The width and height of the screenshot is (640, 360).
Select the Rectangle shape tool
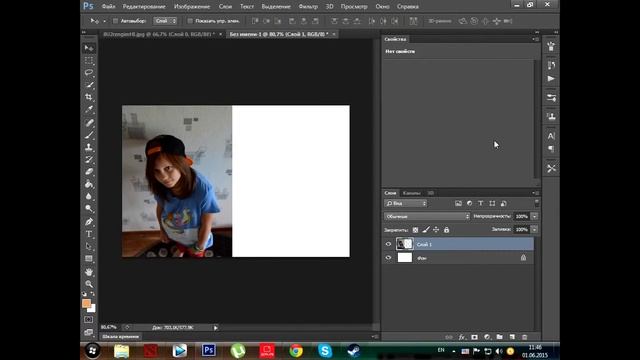pyautogui.click(x=89, y=259)
